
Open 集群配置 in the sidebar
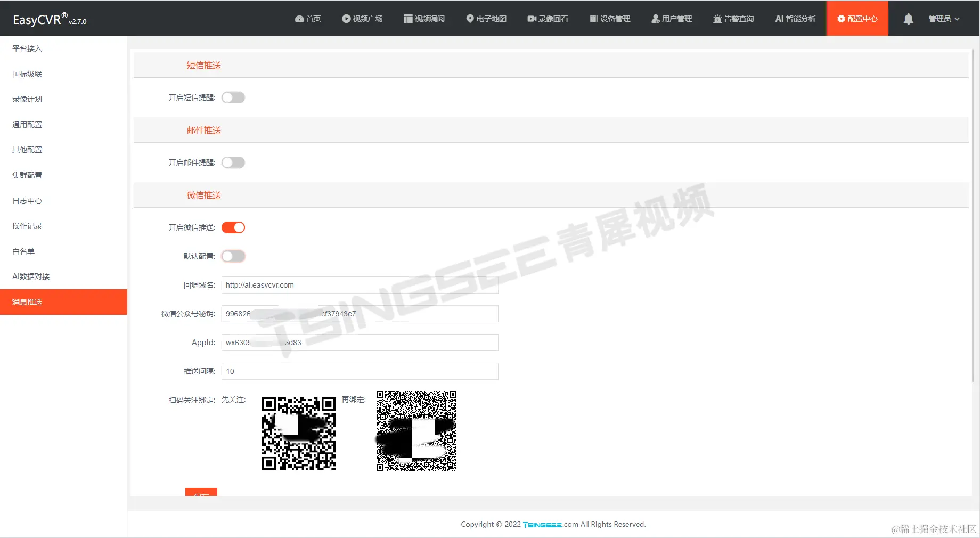[63, 175]
